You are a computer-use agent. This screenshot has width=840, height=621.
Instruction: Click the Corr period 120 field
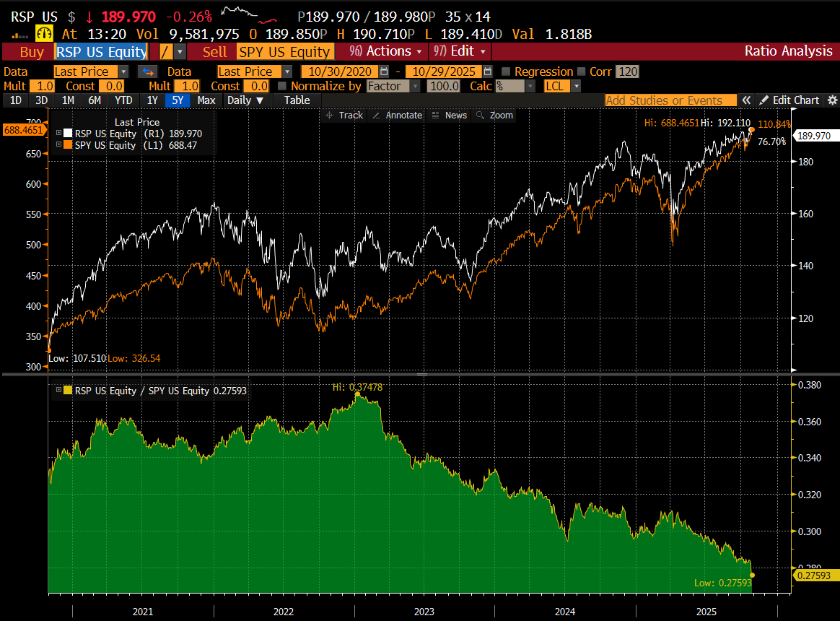click(x=627, y=71)
